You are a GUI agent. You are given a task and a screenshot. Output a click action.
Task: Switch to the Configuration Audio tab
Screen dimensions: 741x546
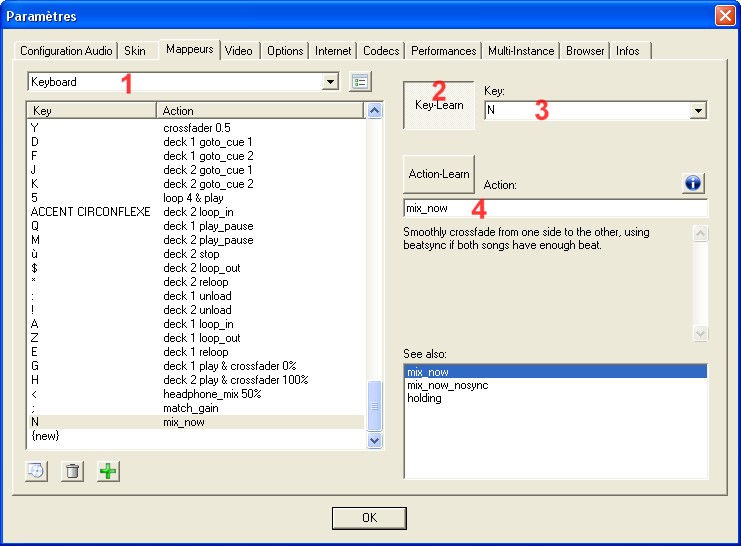[66, 50]
